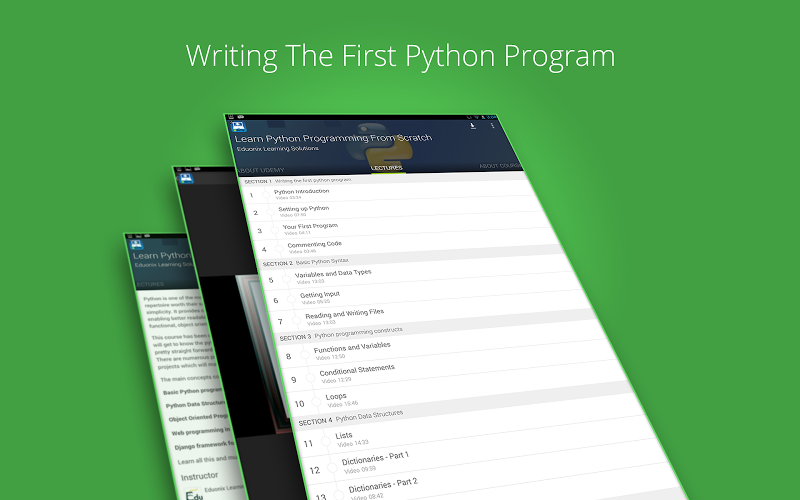Tap the Udemy app icon on the front screen
The image size is (800, 500).
pyautogui.click(x=238, y=127)
